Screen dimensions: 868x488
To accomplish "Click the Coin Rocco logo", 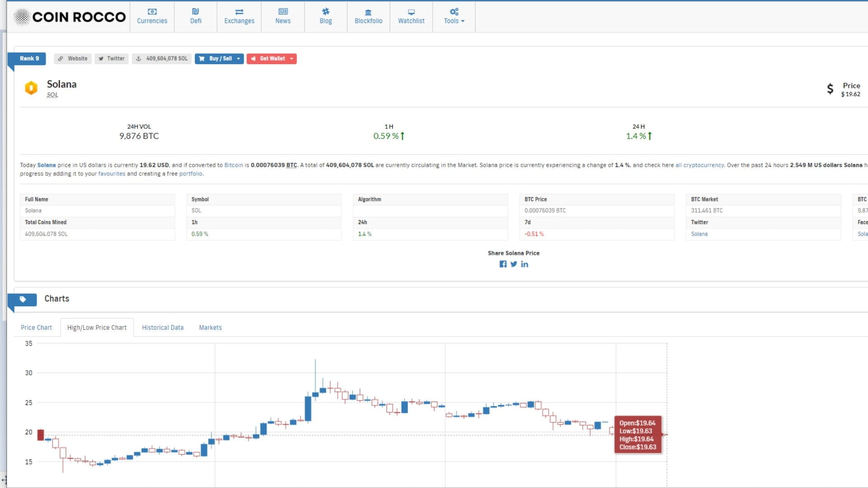I will tap(70, 17).
